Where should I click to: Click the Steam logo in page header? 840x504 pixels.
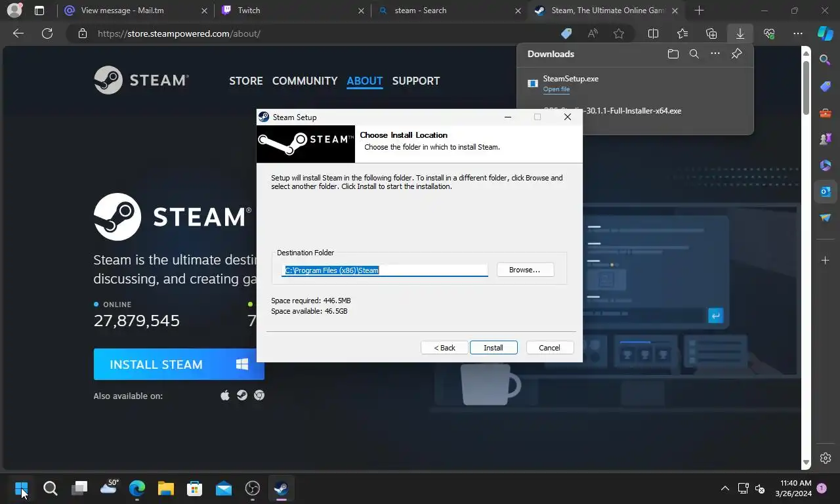pyautogui.click(x=141, y=80)
